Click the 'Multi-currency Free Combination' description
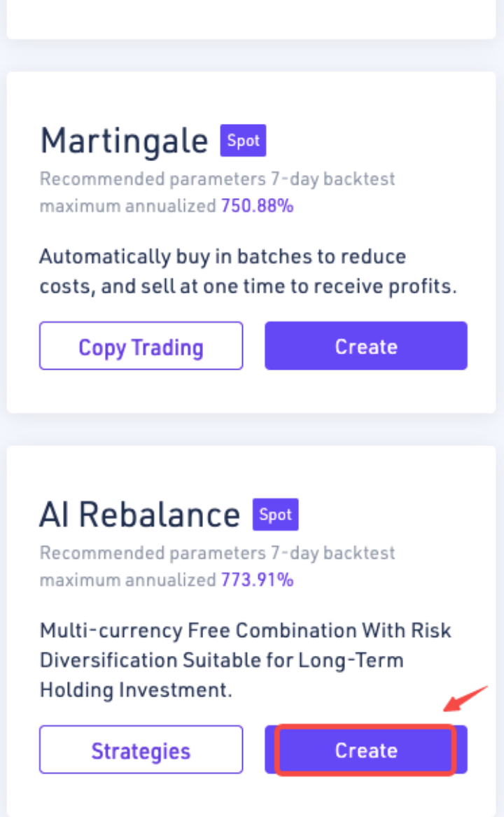Screen dimensions: 504x817 [245, 630]
